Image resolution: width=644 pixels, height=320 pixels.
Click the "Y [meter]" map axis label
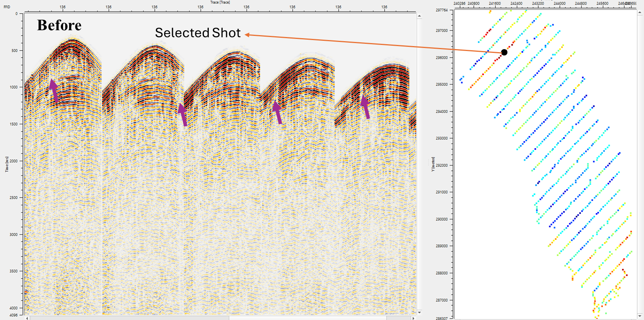(x=433, y=164)
